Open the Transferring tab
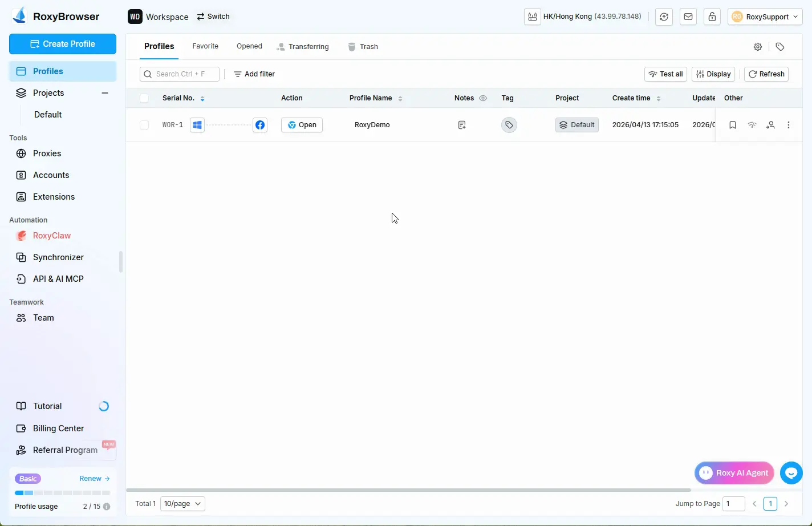Viewport: 812px width, 526px height. (303, 47)
